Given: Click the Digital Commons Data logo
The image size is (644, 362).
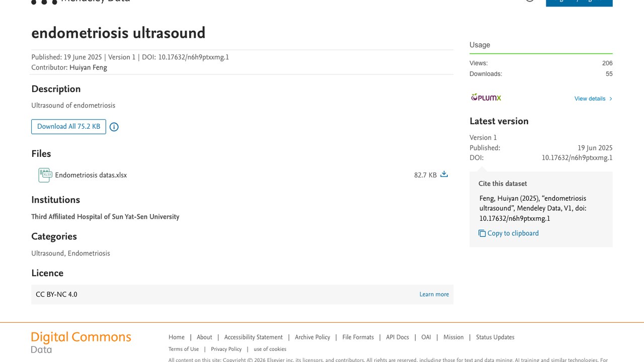Looking at the screenshot, I should pyautogui.click(x=81, y=342).
